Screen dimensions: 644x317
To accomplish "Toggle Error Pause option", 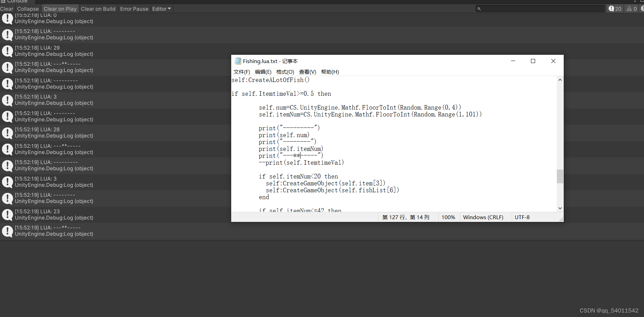I will [x=134, y=9].
